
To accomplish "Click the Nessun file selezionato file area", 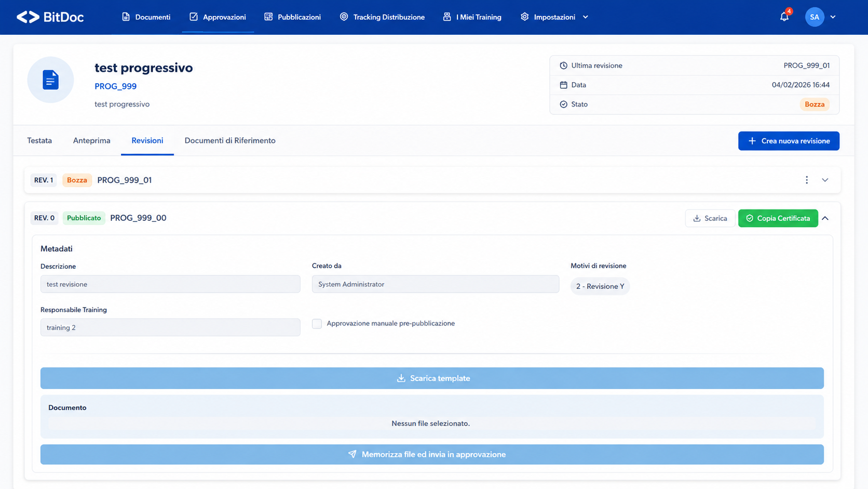I will pyautogui.click(x=431, y=424).
